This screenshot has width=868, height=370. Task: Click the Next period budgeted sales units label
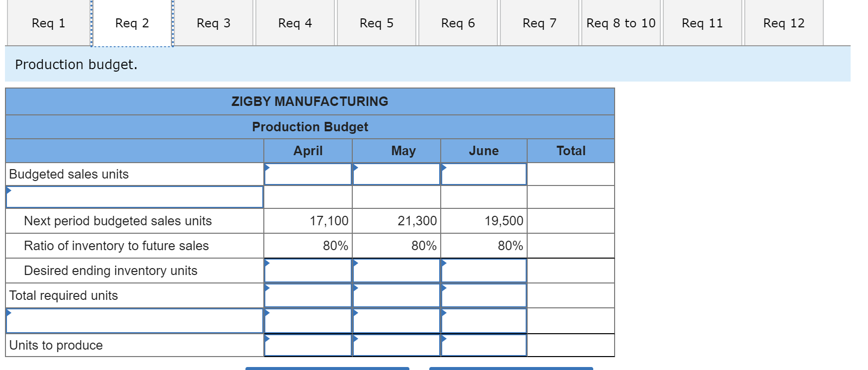118,221
